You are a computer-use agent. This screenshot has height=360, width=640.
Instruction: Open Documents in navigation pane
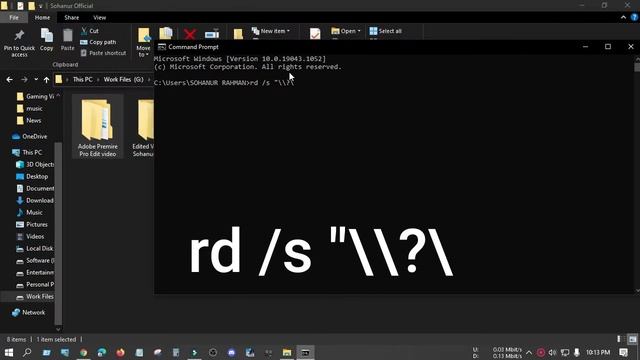40,189
